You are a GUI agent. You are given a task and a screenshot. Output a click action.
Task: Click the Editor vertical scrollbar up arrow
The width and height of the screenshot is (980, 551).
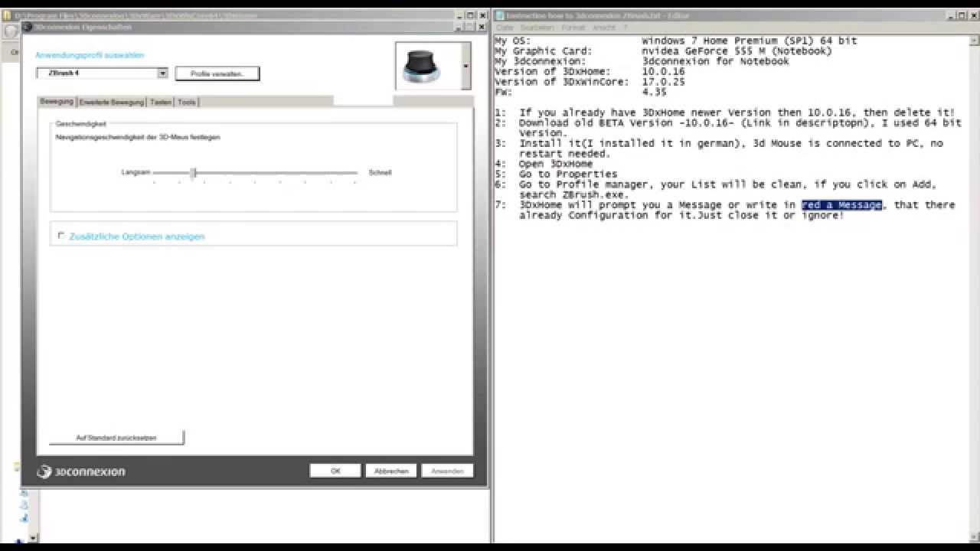coord(975,40)
